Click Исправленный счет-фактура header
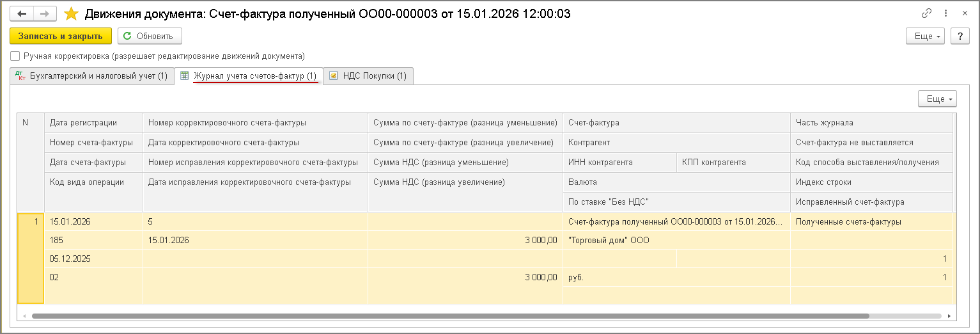 tap(871, 202)
